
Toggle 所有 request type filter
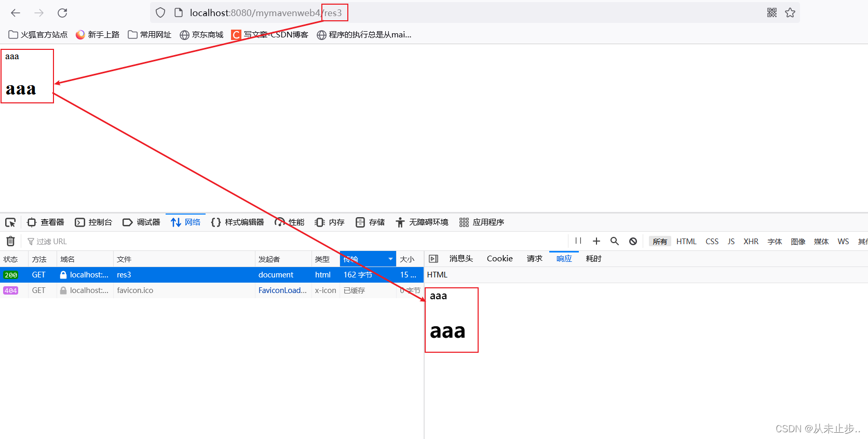click(660, 242)
